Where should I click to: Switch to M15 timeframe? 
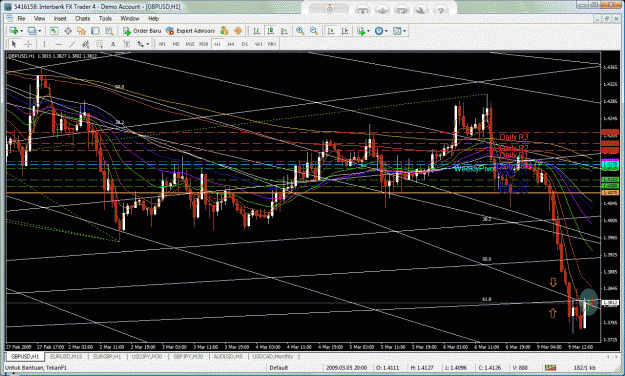pos(190,44)
